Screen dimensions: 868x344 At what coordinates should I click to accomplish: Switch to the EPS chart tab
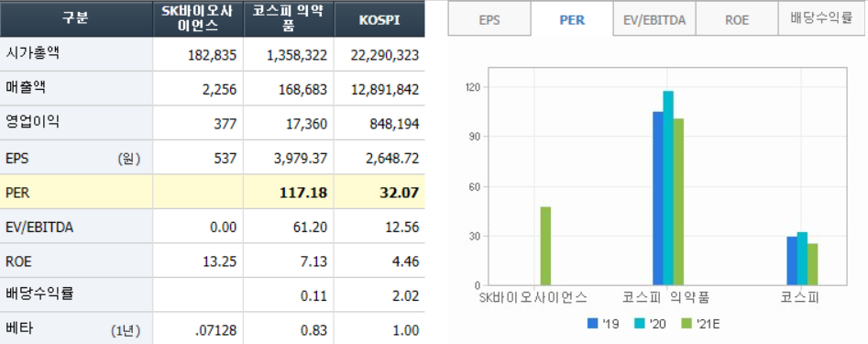pos(489,19)
